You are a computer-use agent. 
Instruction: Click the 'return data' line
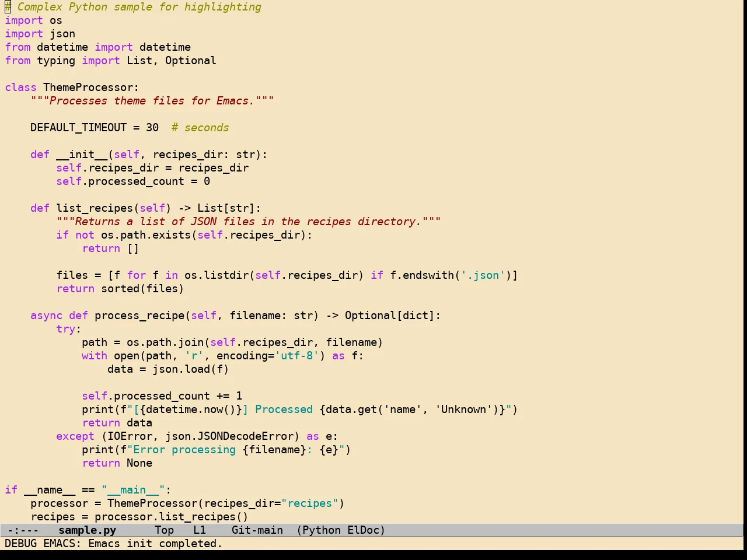(117, 423)
